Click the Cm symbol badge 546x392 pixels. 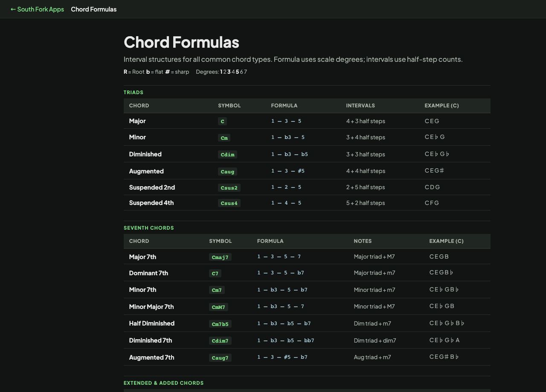[224, 138]
